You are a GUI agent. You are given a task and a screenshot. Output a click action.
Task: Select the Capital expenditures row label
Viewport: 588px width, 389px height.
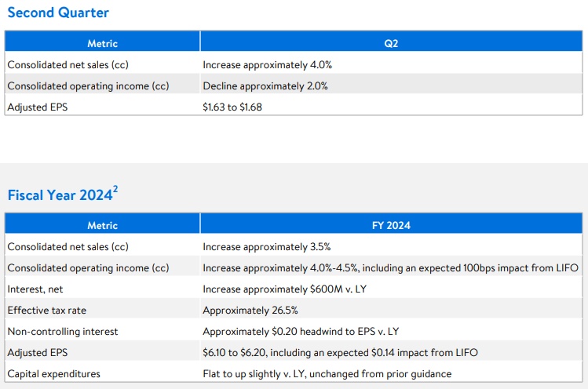coord(53,373)
